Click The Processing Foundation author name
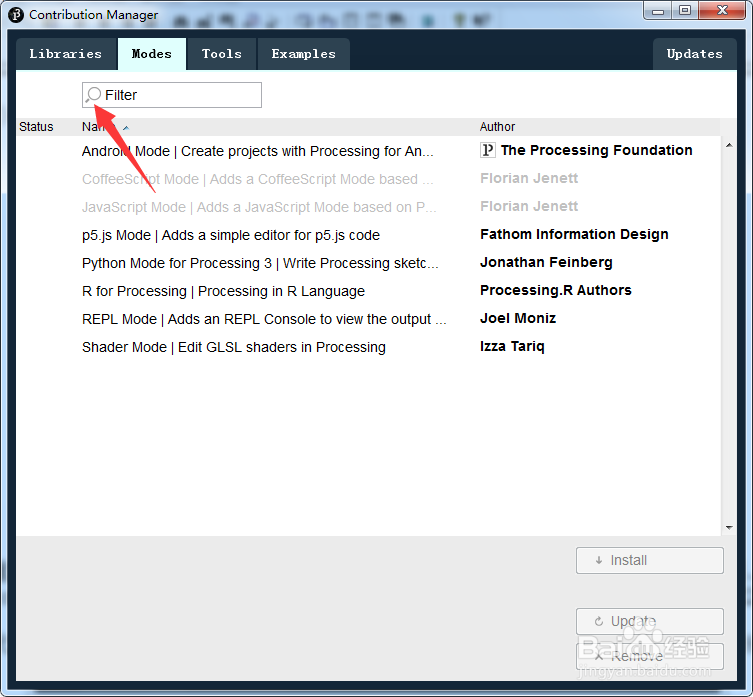This screenshot has width=753, height=697. coord(596,150)
